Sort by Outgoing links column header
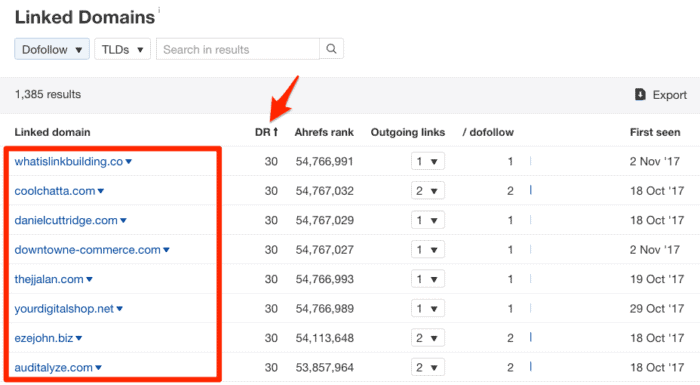The width and height of the screenshot is (700, 385). [x=408, y=132]
